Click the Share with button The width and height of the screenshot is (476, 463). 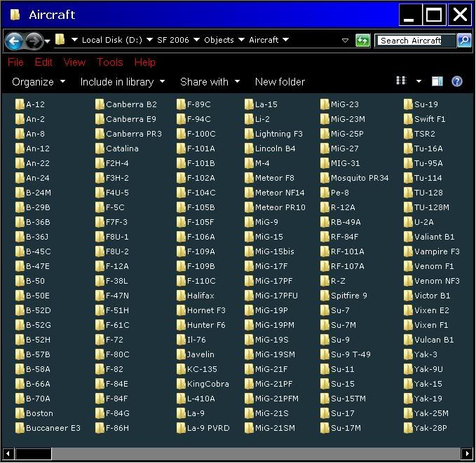point(210,82)
